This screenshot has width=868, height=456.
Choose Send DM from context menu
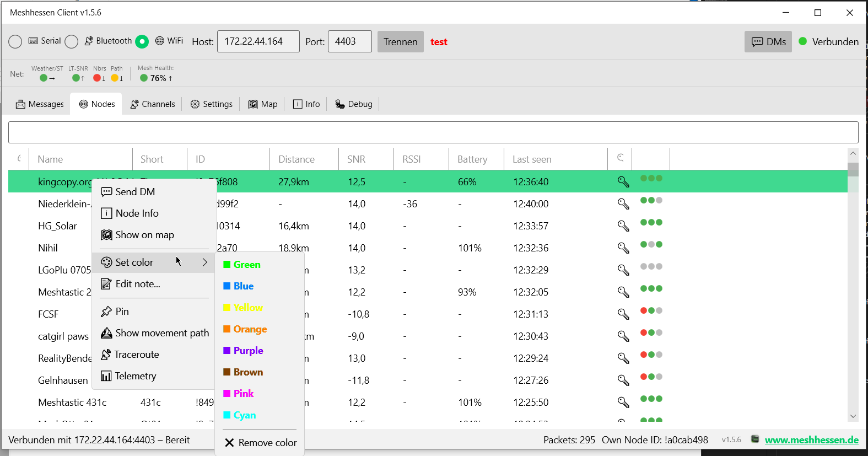(154, 192)
